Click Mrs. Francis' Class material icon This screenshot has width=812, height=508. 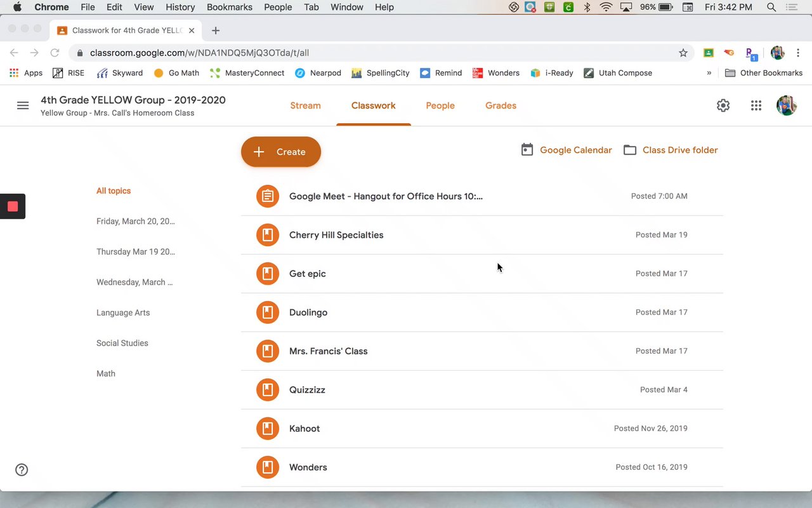[268, 351]
